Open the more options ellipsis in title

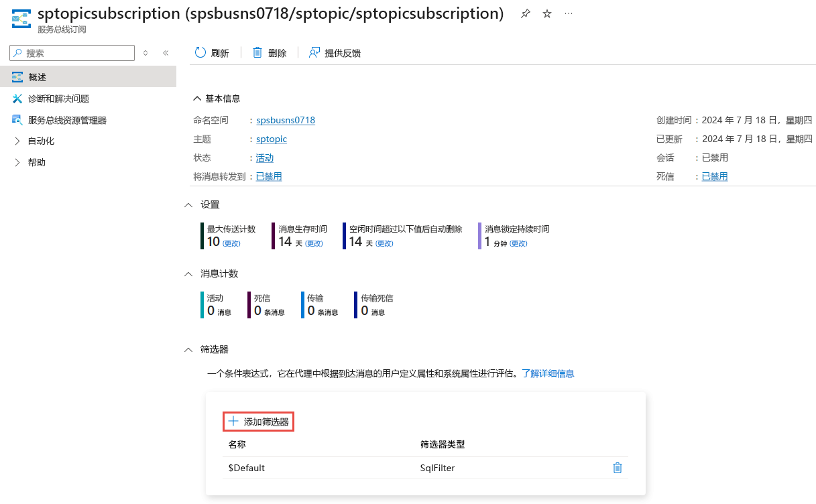[569, 14]
